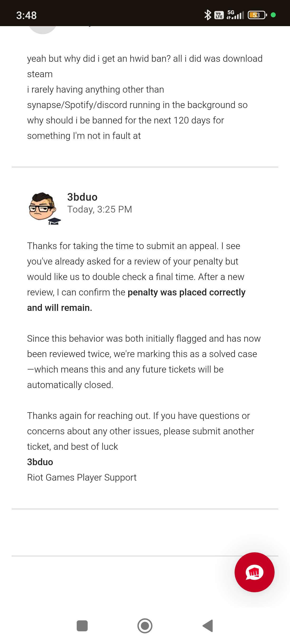
Task: Tap the 'marking this as a solved case' paragraph
Action: pos(144,361)
